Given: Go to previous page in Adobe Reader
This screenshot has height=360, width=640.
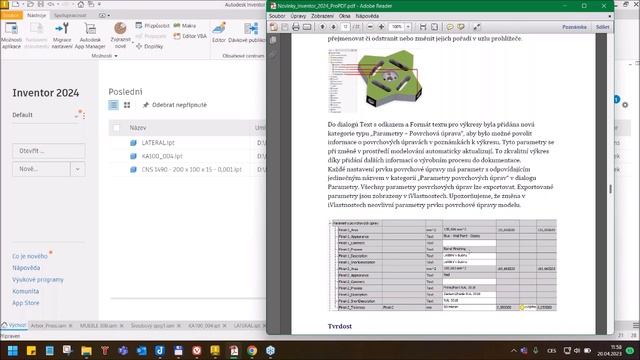Looking at the screenshot, I should [x=322, y=27].
